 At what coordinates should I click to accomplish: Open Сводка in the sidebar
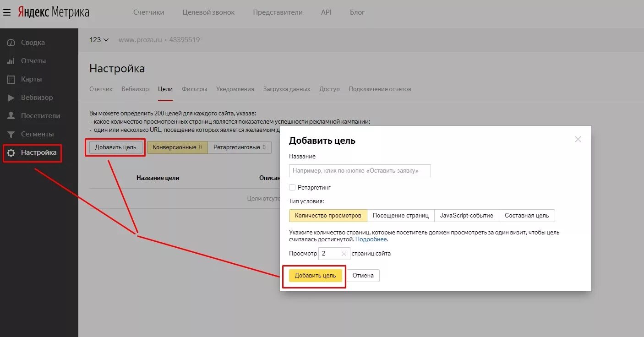(33, 43)
